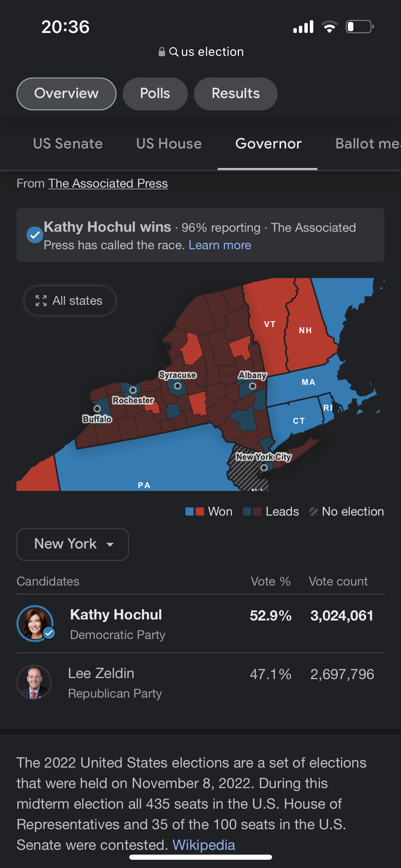Tap Kathy Hochul's candidate photo

35,624
